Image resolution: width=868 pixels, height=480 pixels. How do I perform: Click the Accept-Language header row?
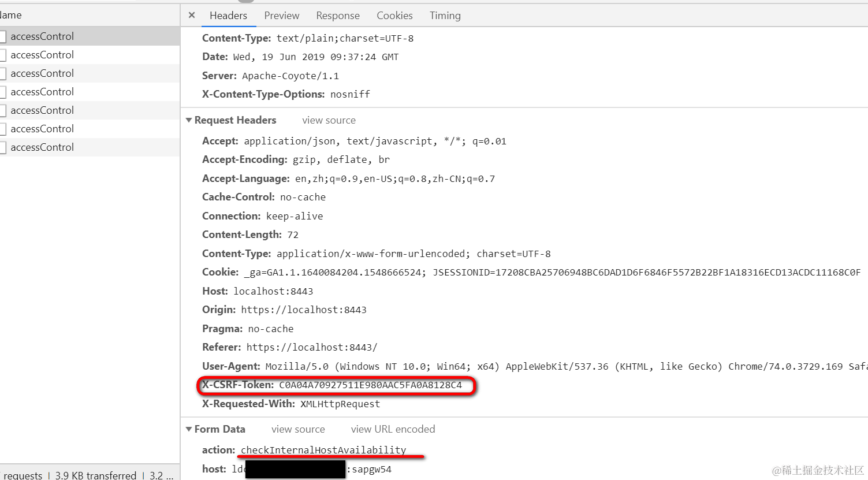pyautogui.click(x=348, y=178)
